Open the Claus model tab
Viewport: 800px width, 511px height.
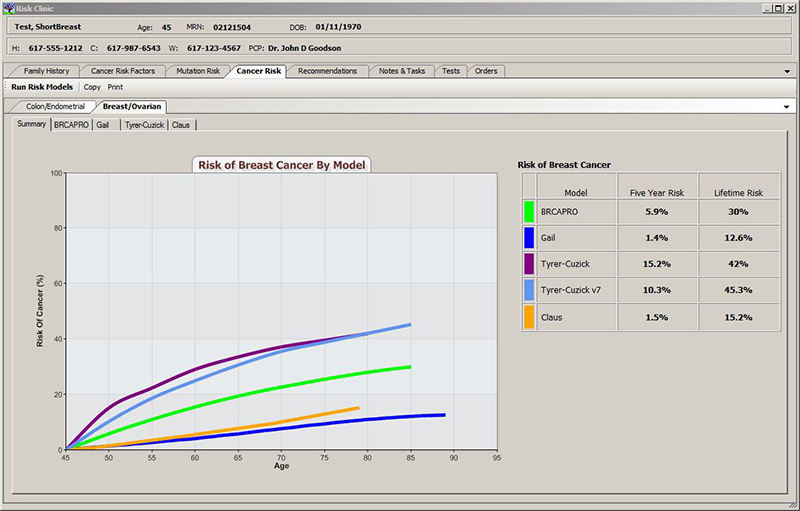pyautogui.click(x=181, y=124)
